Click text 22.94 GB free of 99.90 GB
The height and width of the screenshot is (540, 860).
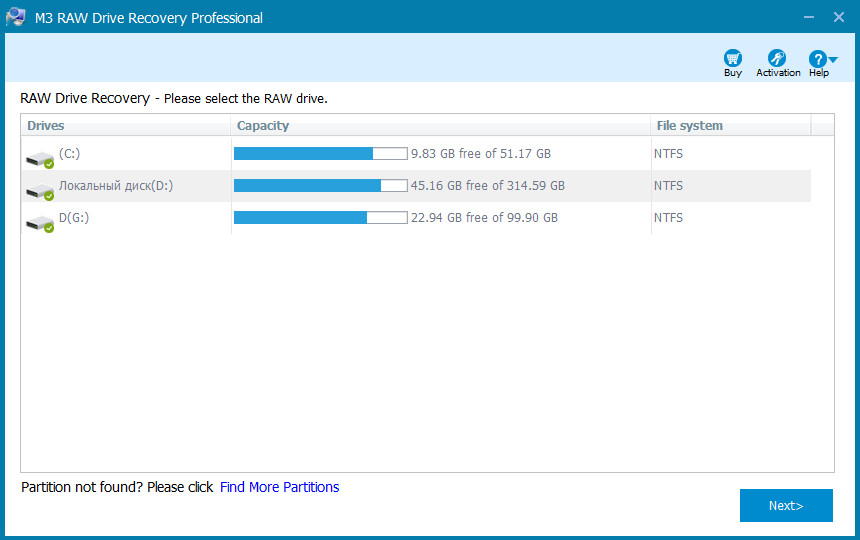coord(484,218)
